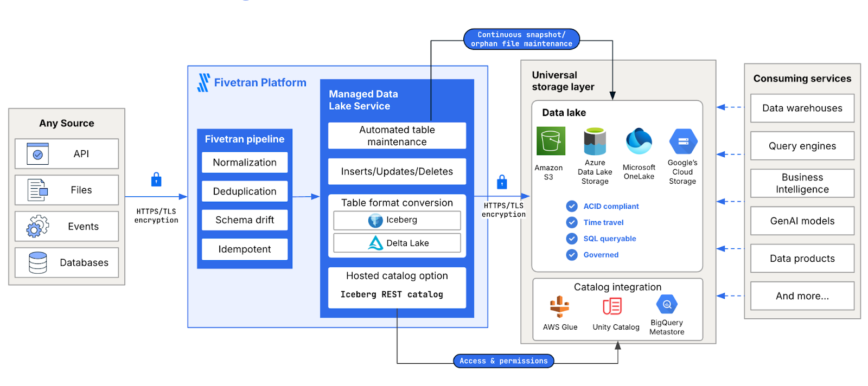
Task: Click the Amazon S3 bucket icon
Action: [551, 141]
